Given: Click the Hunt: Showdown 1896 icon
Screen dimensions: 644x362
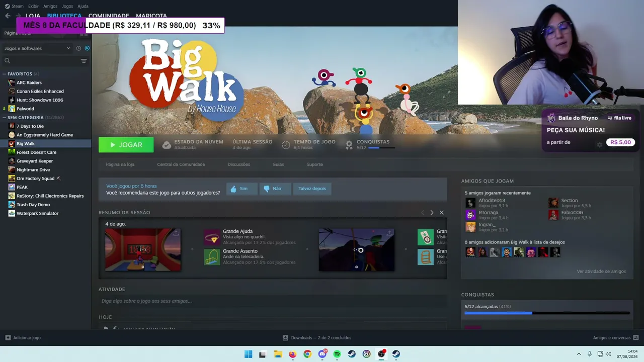Looking at the screenshot, I should pos(12,100).
